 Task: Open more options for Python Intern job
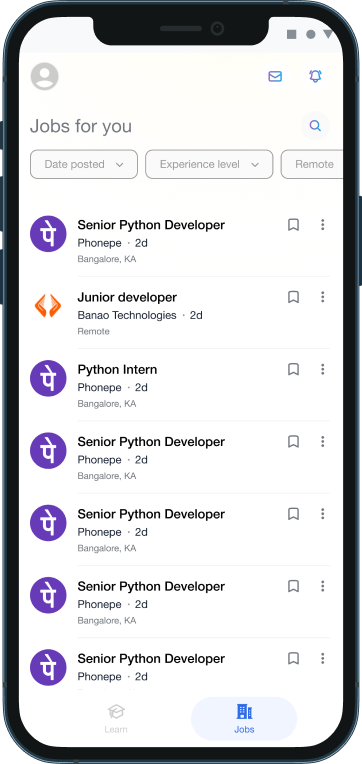tap(322, 369)
